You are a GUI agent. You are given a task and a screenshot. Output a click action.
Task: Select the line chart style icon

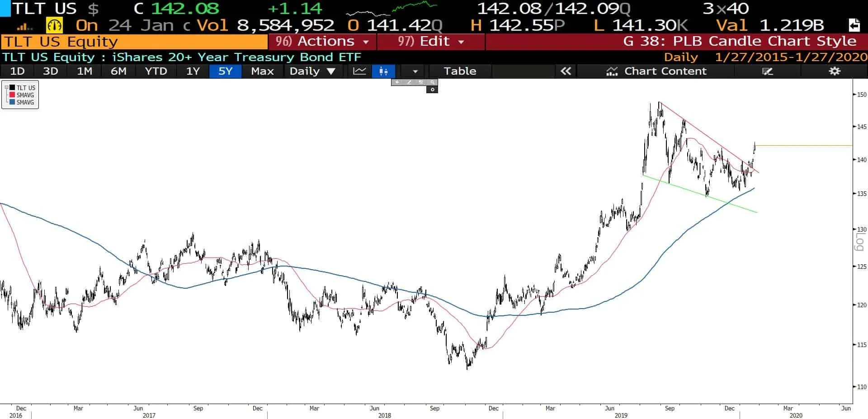coord(359,71)
